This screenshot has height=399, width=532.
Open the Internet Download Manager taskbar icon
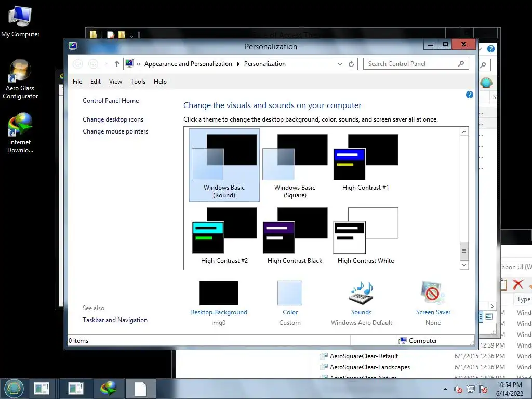(x=108, y=389)
